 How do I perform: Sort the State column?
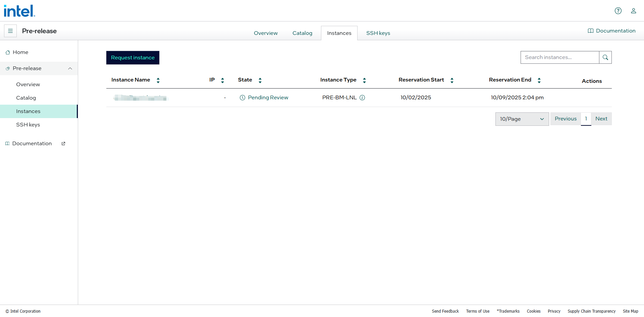tap(260, 80)
